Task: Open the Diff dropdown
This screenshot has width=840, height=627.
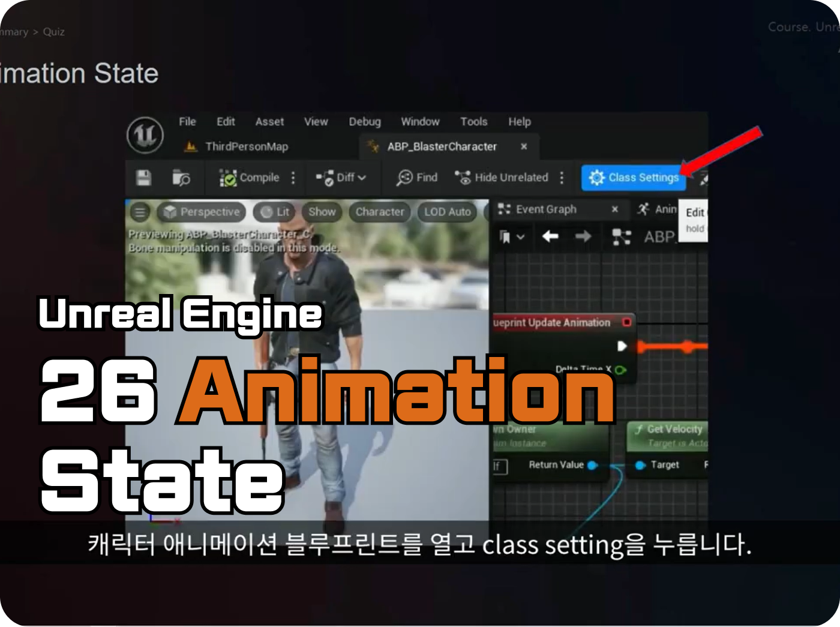Action: (x=341, y=178)
